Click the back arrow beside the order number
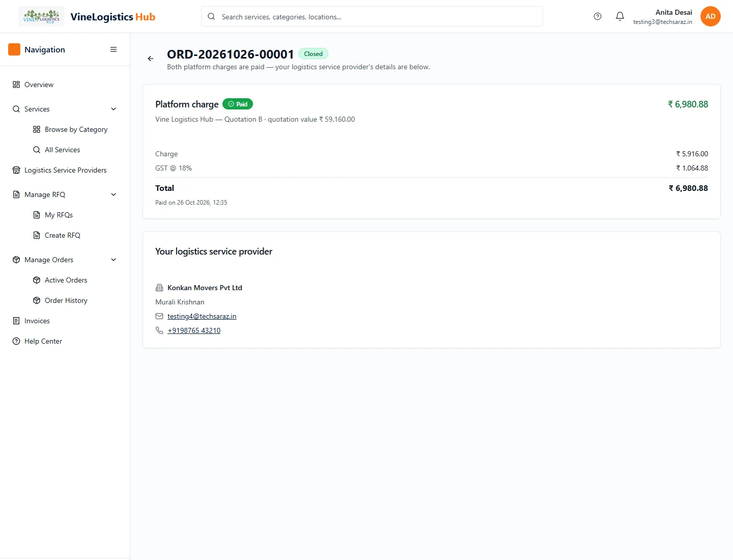Viewport: 733px width, 560px height. click(151, 59)
